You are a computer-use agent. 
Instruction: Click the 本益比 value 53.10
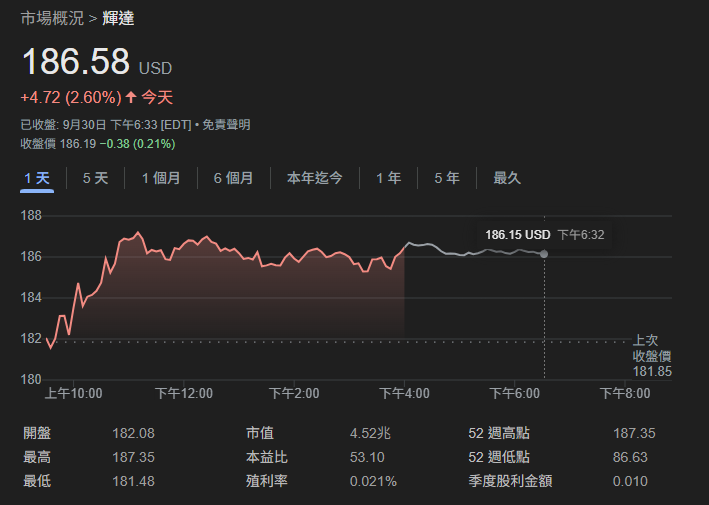coord(365,457)
